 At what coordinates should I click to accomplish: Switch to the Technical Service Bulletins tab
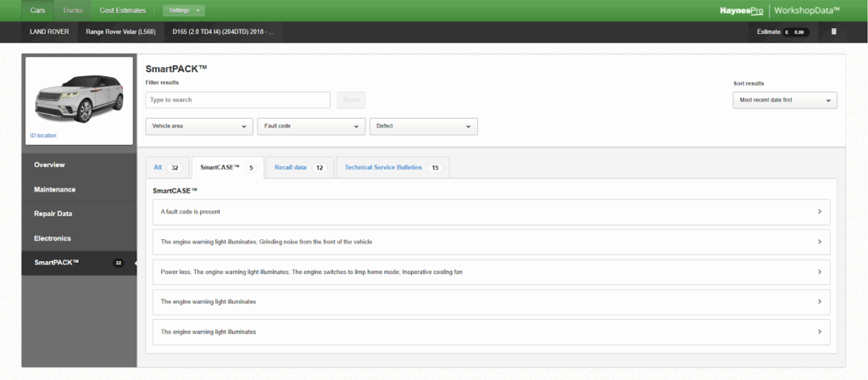[392, 168]
